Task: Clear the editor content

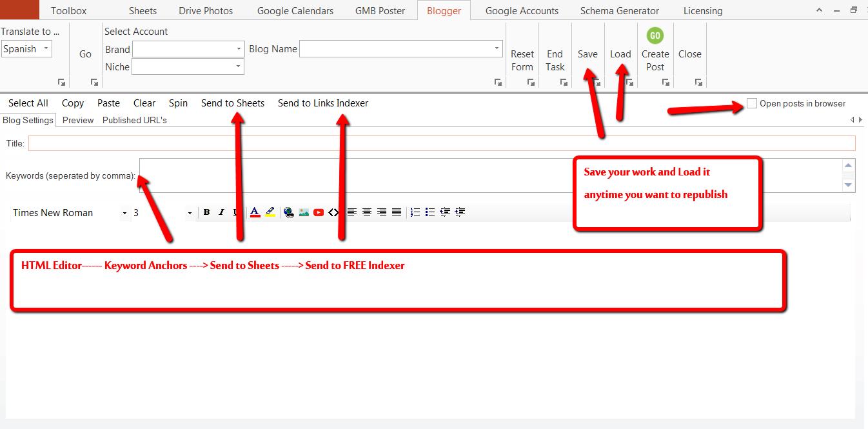Action: (144, 103)
